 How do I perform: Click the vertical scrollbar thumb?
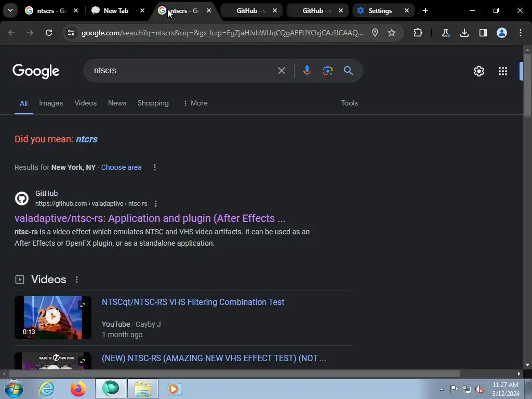tap(527, 85)
